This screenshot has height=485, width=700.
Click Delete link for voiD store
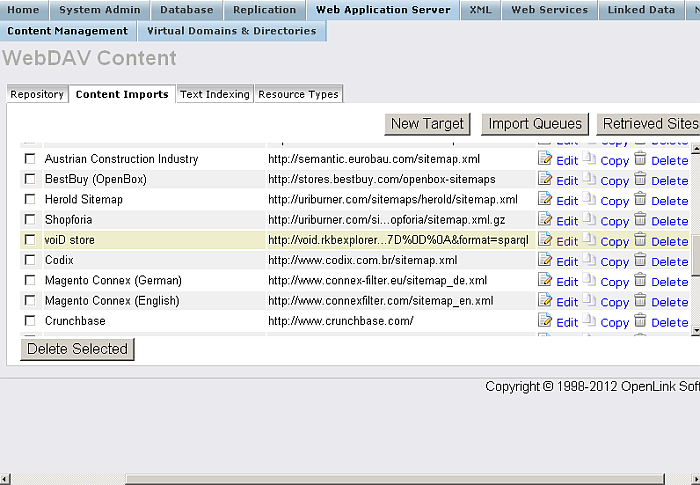(670, 242)
